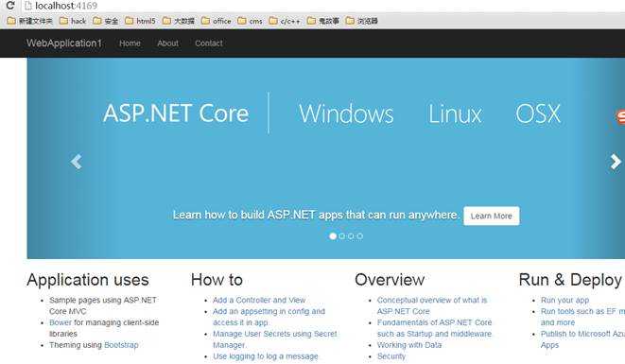The image size is (625, 364).
Task: Open the office bookmark folder
Action: [x=216, y=21]
